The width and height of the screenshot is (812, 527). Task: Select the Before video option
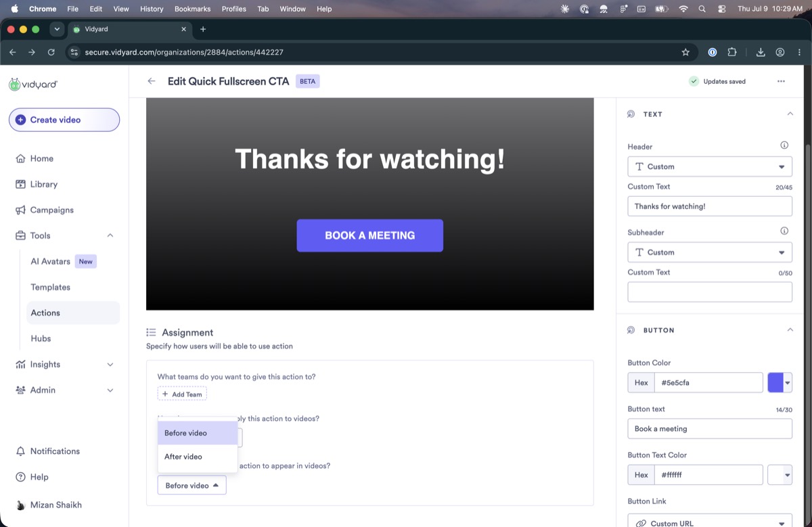tap(198, 433)
